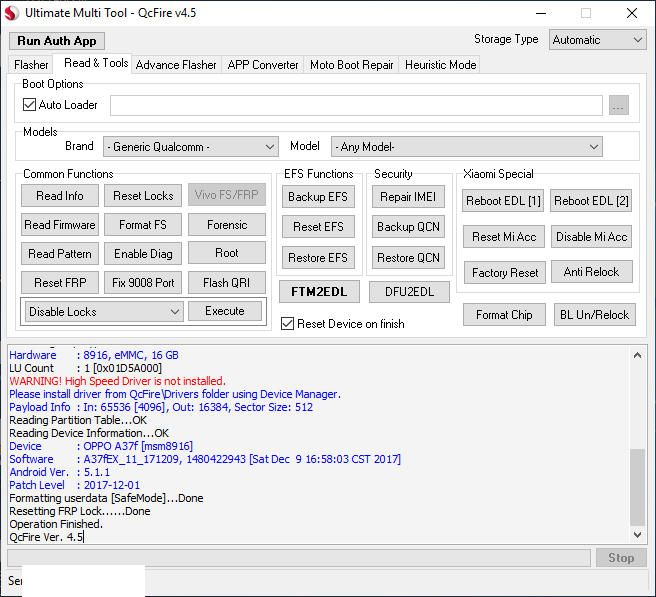Click the 'WARNING! High Speed Driver' log line
The height and width of the screenshot is (597, 656).
pyautogui.click(x=118, y=381)
